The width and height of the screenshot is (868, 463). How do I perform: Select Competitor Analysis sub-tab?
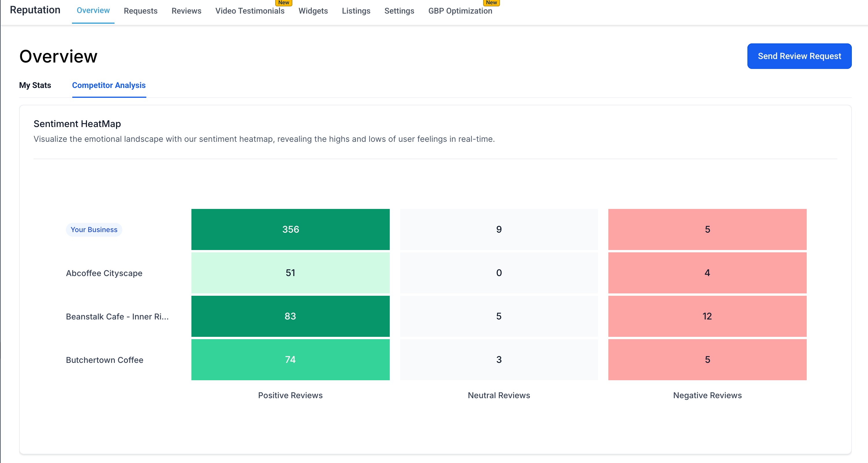108,85
